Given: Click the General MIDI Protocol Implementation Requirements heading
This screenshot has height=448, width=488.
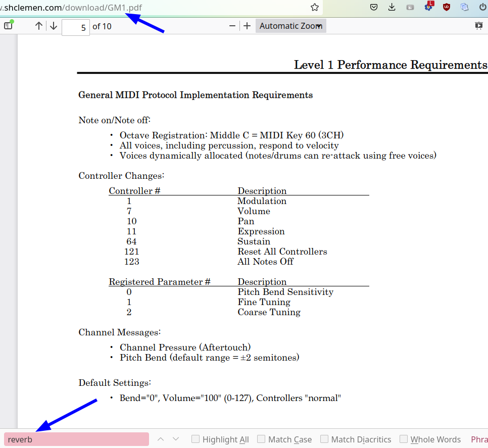Looking at the screenshot, I should click(x=196, y=95).
